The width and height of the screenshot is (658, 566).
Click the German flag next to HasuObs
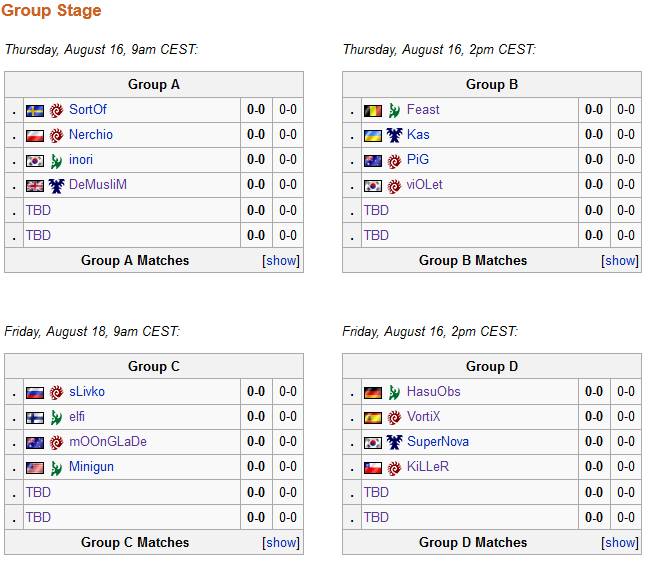(372, 392)
